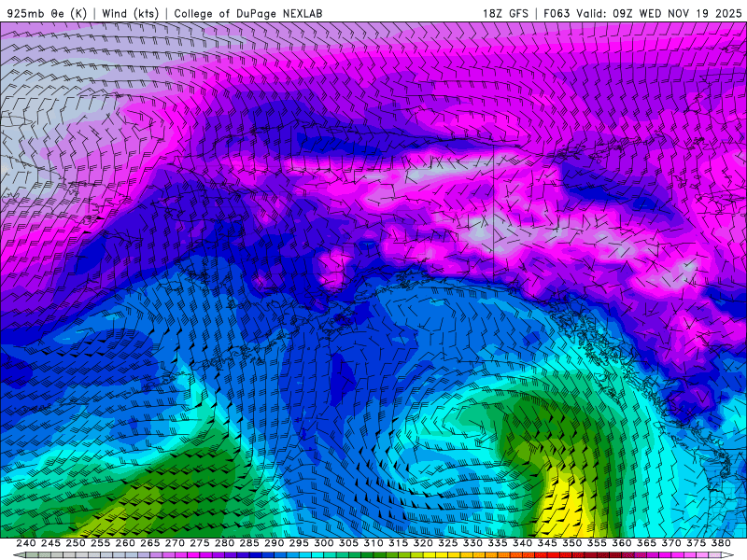
Task: Click the '18Z GFS' model run label
Action: click(x=506, y=14)
